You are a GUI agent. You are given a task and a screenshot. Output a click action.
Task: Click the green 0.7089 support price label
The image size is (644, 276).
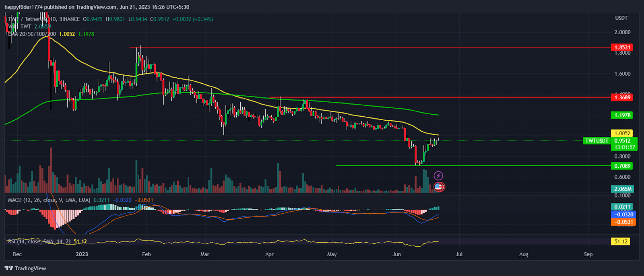point(622,166)
